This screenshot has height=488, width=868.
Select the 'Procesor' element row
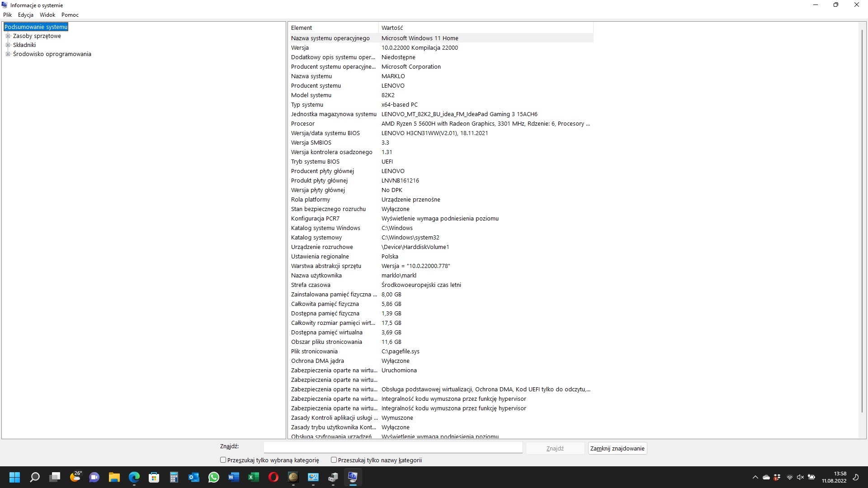[441, 124]
